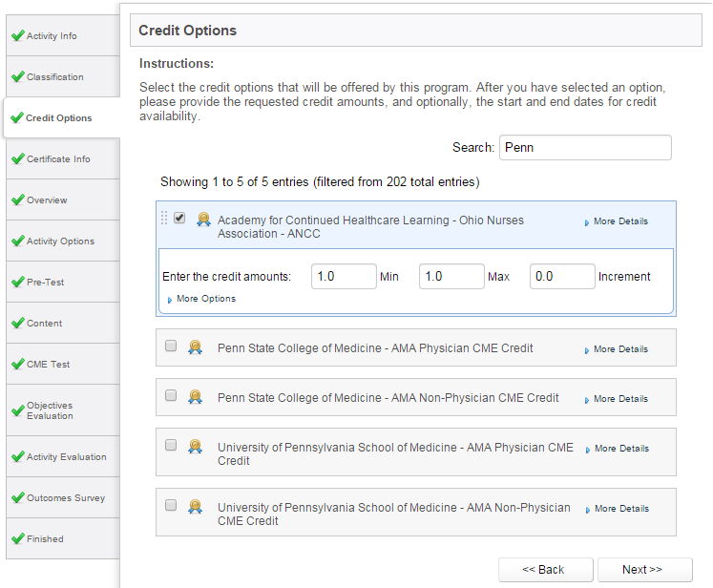This screenshot has width=713, height=588.
Task: Grab the drag handle on Academy credit row
Action: pyautogui.click(x=164, y=219)
